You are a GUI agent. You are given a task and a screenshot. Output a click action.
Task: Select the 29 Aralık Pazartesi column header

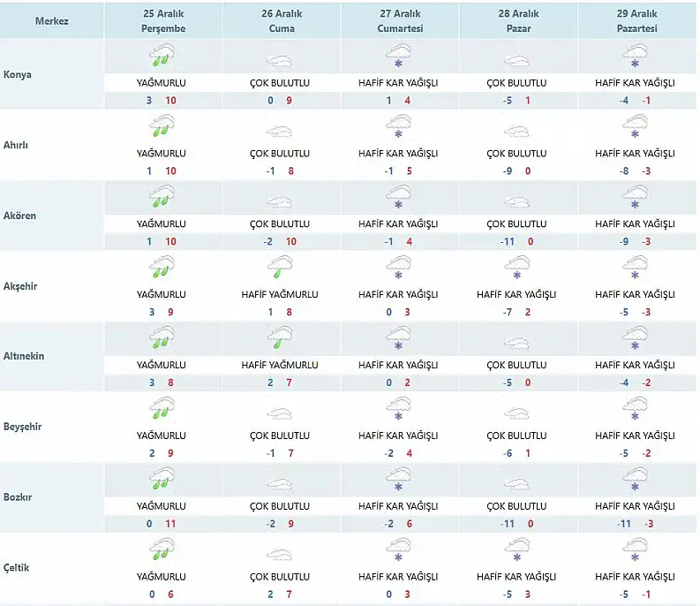click(x=634, y=20)
